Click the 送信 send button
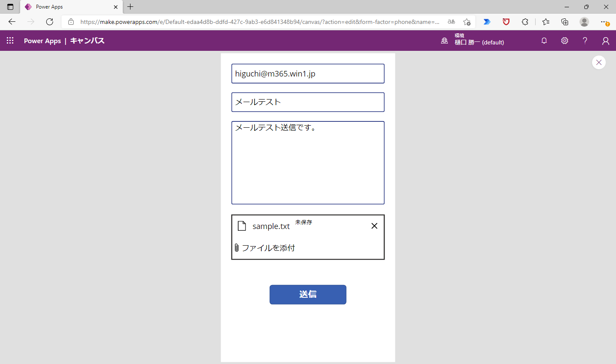The height and width of the screenshot is (364, 616). coord(308,294)
